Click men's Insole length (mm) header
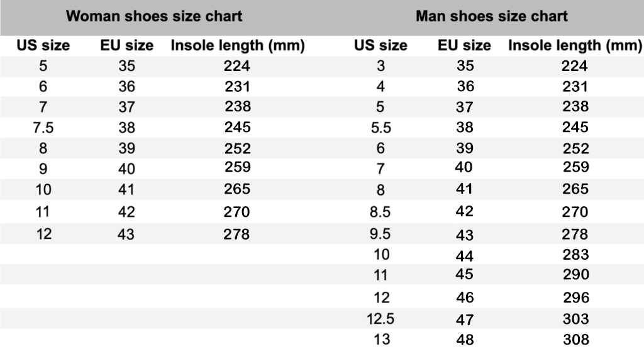This screenshot has height=349, width=644. (x=575, y=45)
